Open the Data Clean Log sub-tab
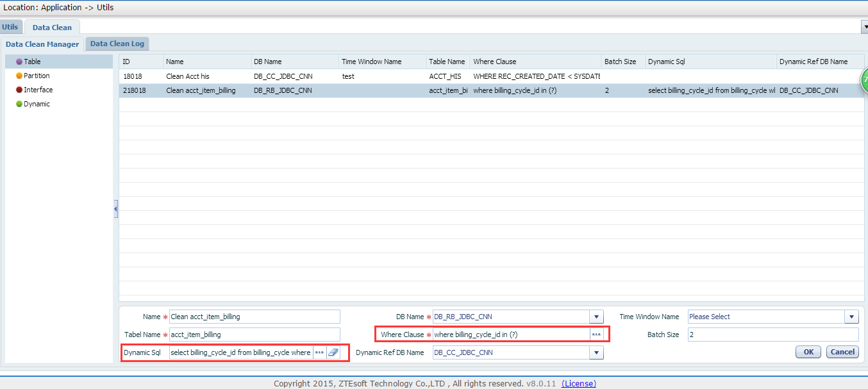Viewport: 868px width, 389px height. pyautogui.click(x=117, y=44)
